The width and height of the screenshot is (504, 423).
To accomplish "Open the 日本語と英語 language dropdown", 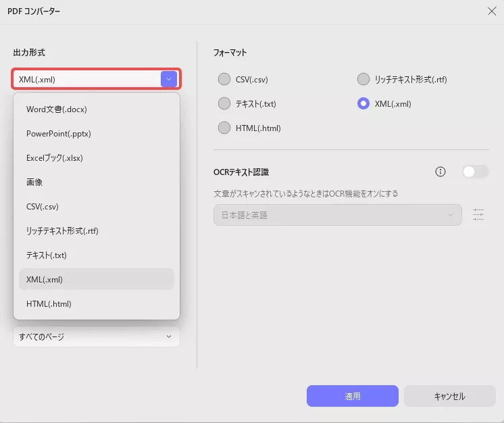I will tap(338, 215).
